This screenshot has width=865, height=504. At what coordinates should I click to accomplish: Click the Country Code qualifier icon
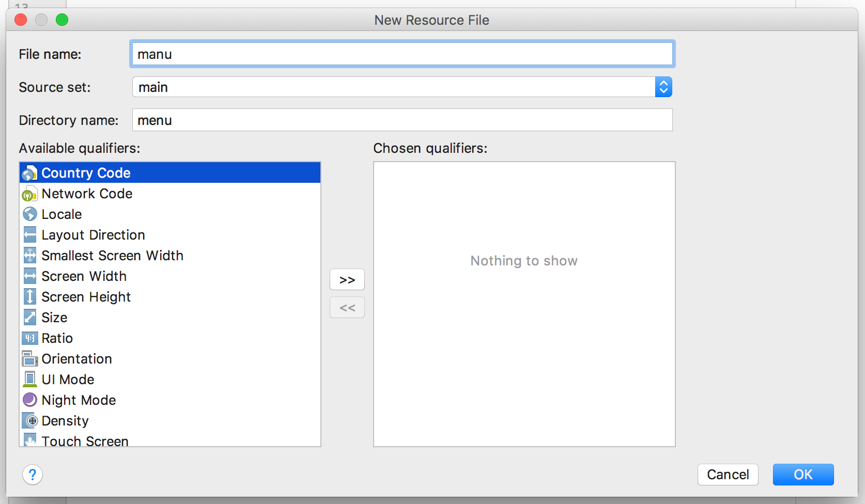point(30,173)
